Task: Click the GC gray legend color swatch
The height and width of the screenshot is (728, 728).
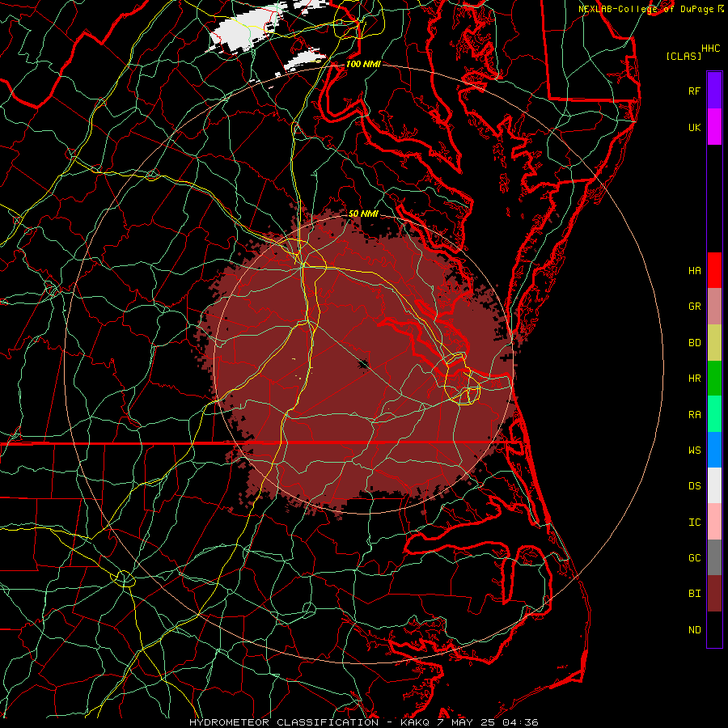Action: [x=714, y=557]
